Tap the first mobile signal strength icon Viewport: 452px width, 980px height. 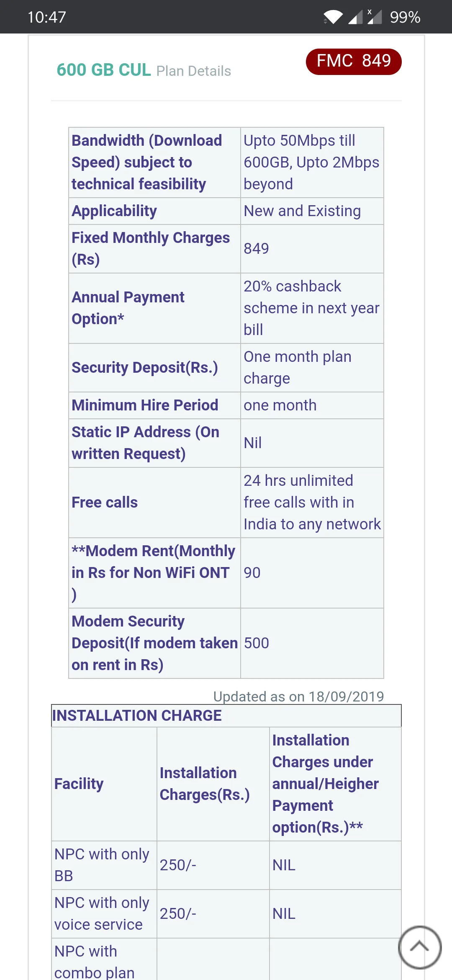(x=355, y=17)
